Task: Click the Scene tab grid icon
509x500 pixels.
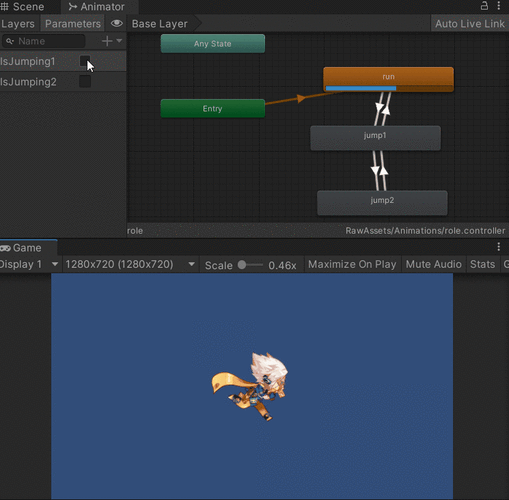Action: point(5,6)
